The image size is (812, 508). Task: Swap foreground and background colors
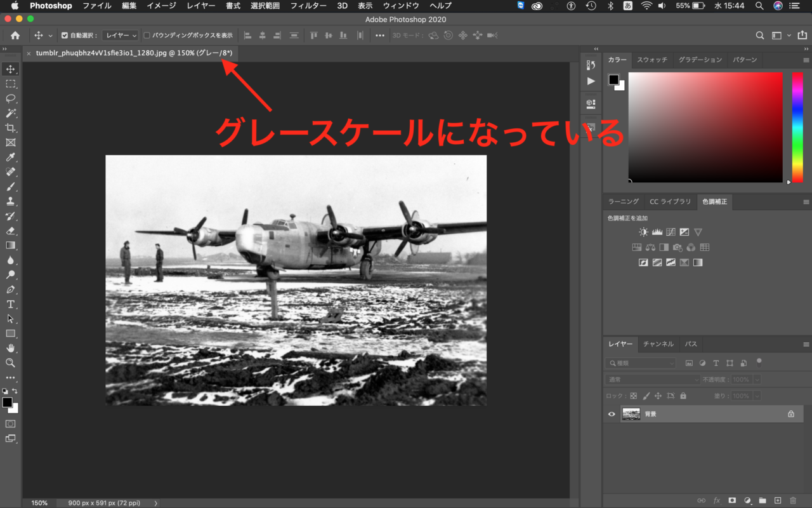click(x=15, y=391)
